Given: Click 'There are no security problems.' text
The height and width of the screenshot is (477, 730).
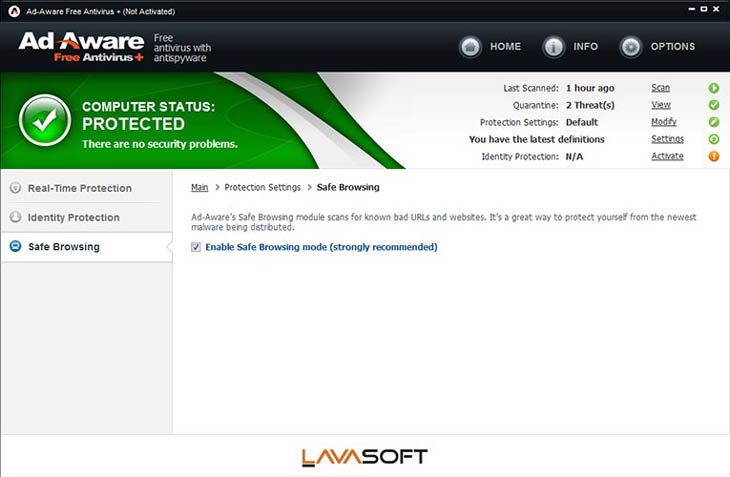Looking at the screenshot, I should (x=160, y=144).
